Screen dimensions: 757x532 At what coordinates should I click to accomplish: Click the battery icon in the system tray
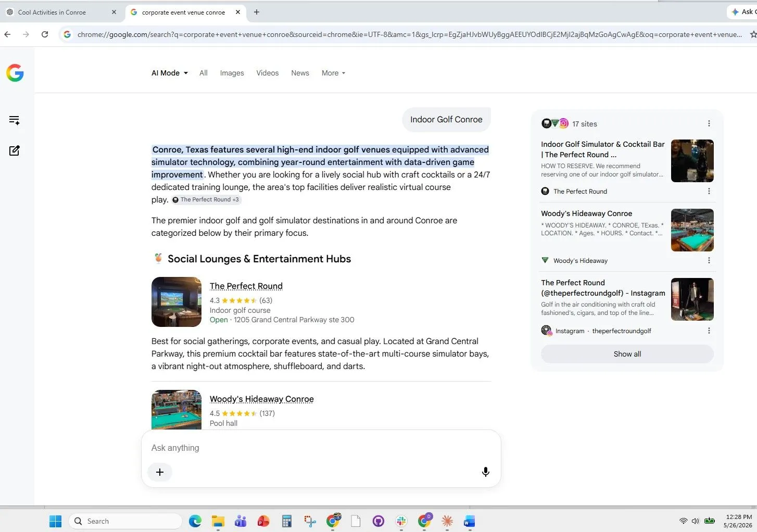point(710,521)
